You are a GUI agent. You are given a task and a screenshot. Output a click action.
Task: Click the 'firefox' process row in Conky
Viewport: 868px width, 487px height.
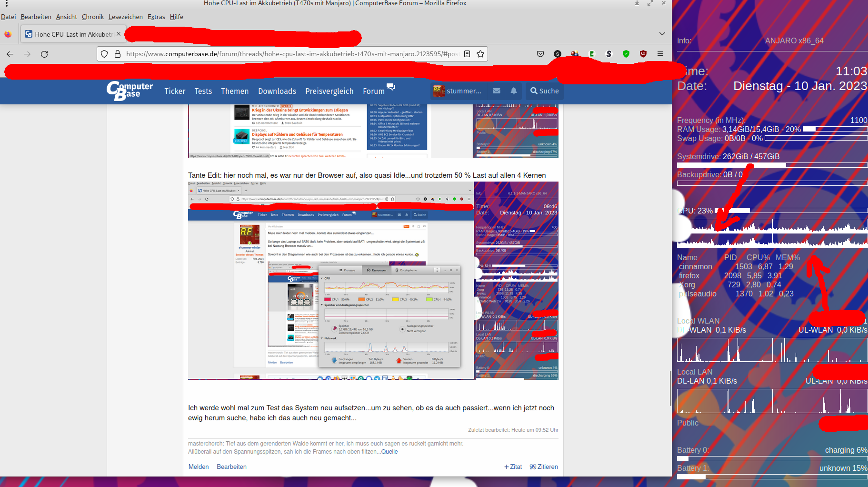[730, 275]
